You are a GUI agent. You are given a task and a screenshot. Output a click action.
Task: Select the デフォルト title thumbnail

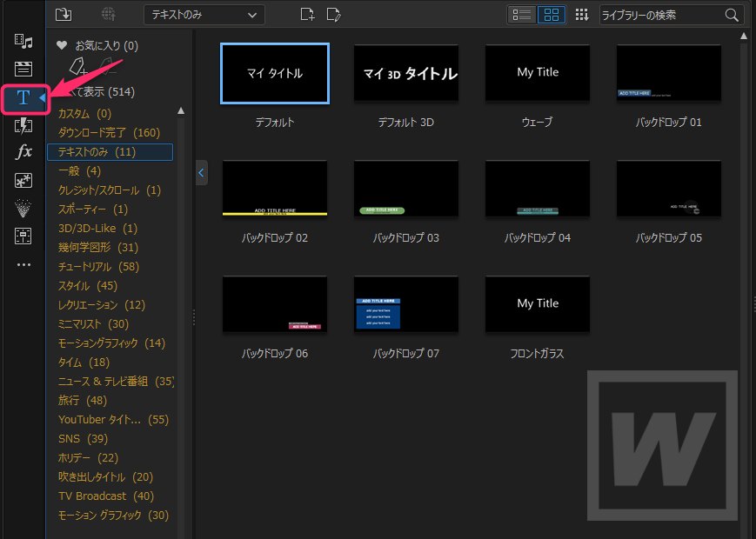pos(275,73)
